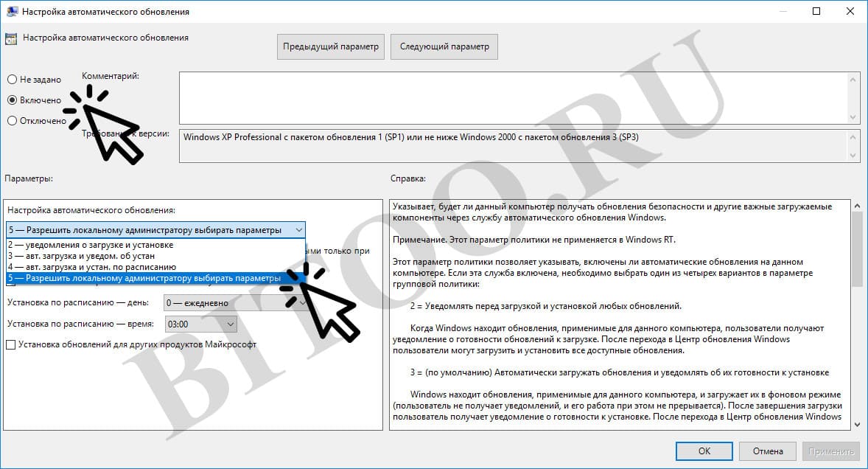Click the "Отмена" button
Image resolution: width=868 pixels, height=469 pixels.
pyautogui.click(x=767, y=451)
